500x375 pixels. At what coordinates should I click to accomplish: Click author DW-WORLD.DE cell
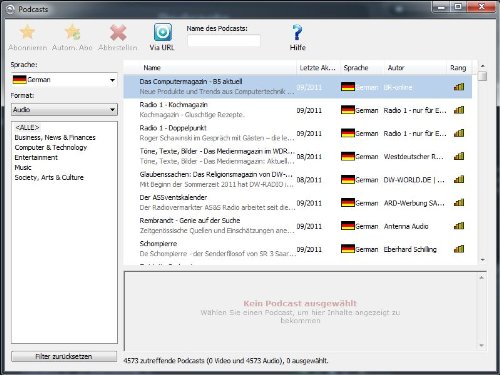point(414,180)
